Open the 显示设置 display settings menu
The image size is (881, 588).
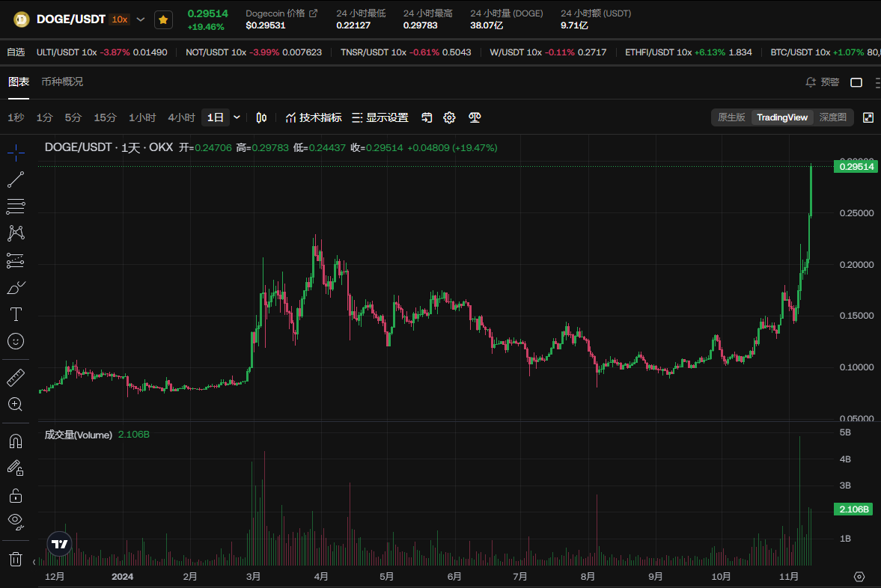click(380, 117)
